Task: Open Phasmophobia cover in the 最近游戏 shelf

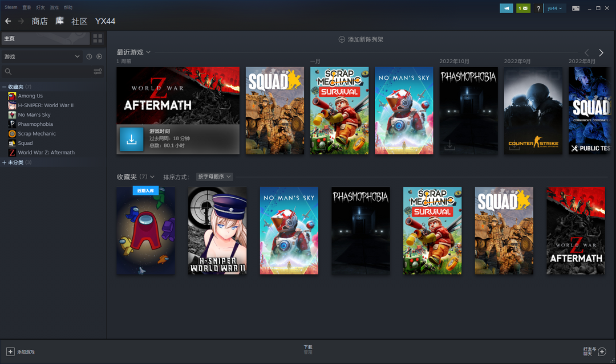Action: tap(469, 111)
